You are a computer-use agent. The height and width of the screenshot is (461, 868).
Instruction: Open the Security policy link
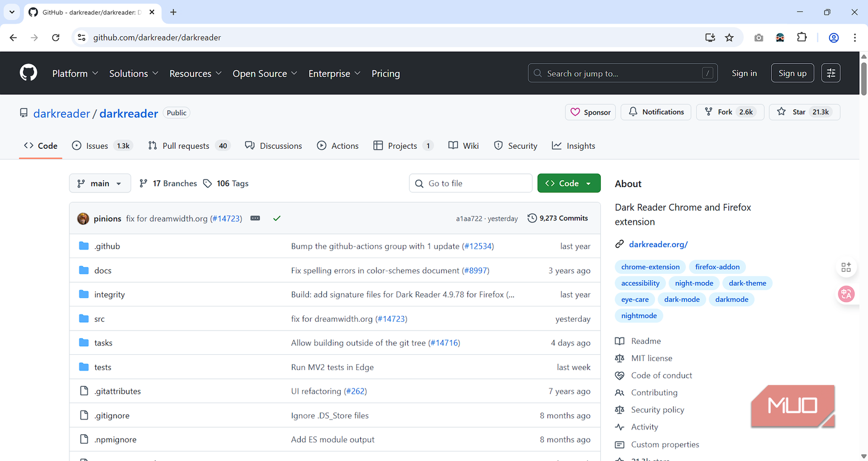point(658,410)
